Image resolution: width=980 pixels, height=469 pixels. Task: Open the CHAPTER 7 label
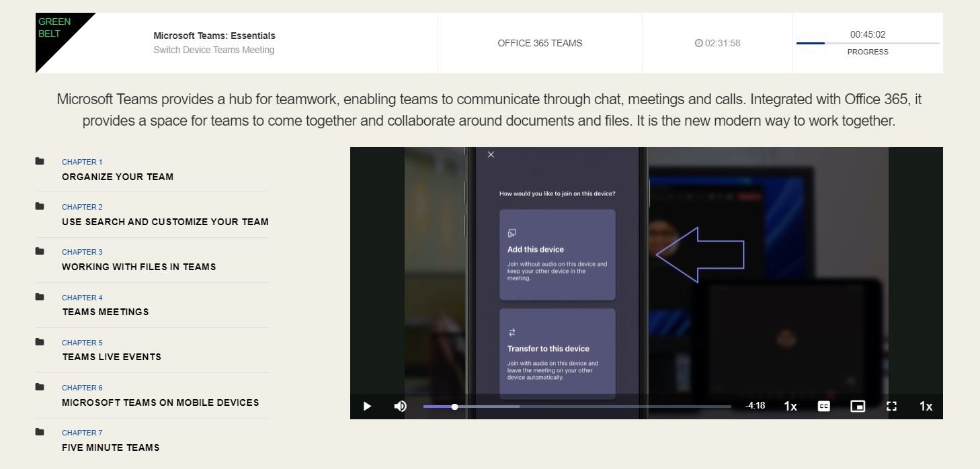click(x=82, y=433)
